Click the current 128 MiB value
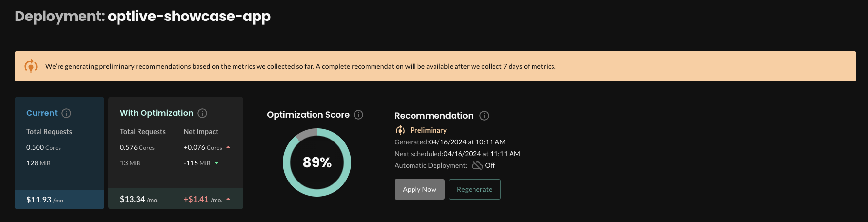The height and width of the screenshot is (222, 868). (39, 163)
